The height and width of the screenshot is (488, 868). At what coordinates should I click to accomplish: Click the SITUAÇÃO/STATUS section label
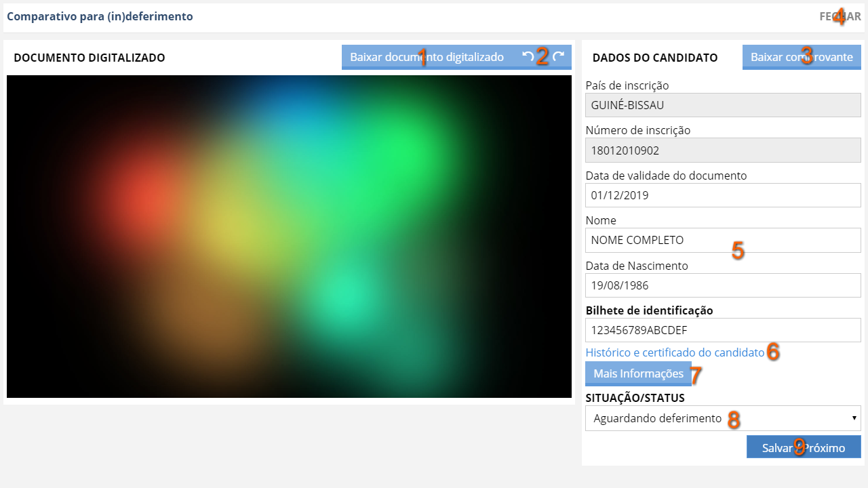click(x=635, y=398)
